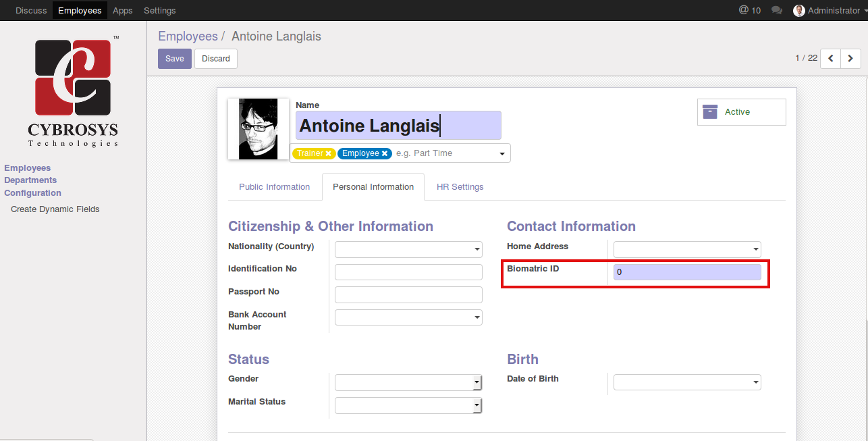
Task: Open the conversations chat bubble icon
Action: (777, 10)
